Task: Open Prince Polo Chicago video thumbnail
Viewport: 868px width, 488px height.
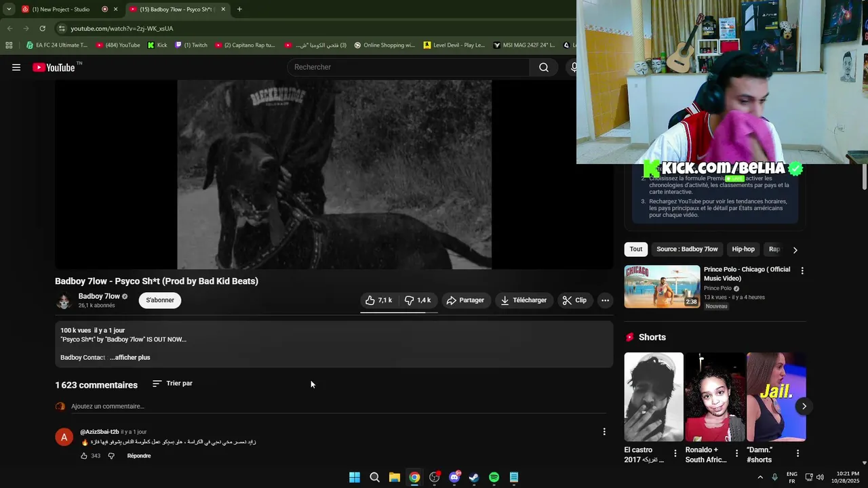Action: (662, 287)
